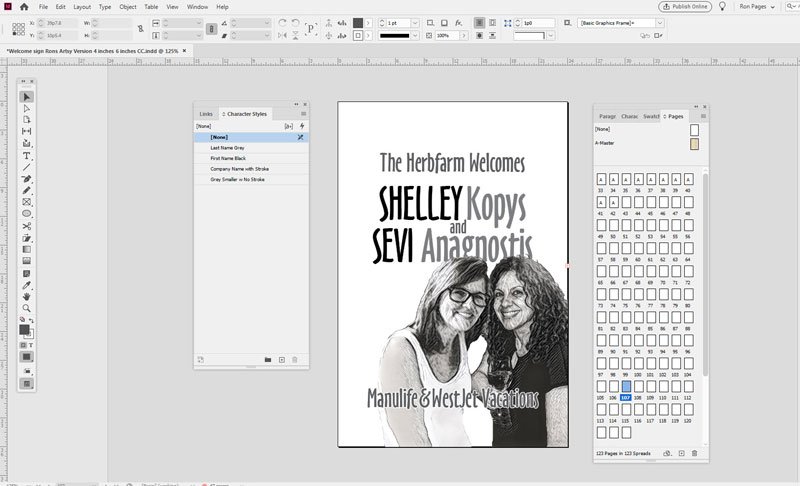Open the Basic Graphics Frame object style dropdown

(660, 23)
